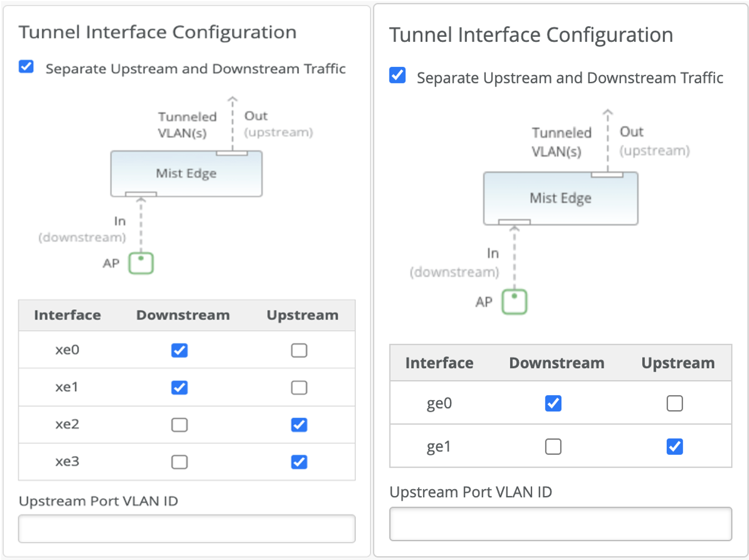Screen dimensions: 749x560
Task: Focus Upstream Port VLAN ID field under ge table
Action: pos(560,524)
